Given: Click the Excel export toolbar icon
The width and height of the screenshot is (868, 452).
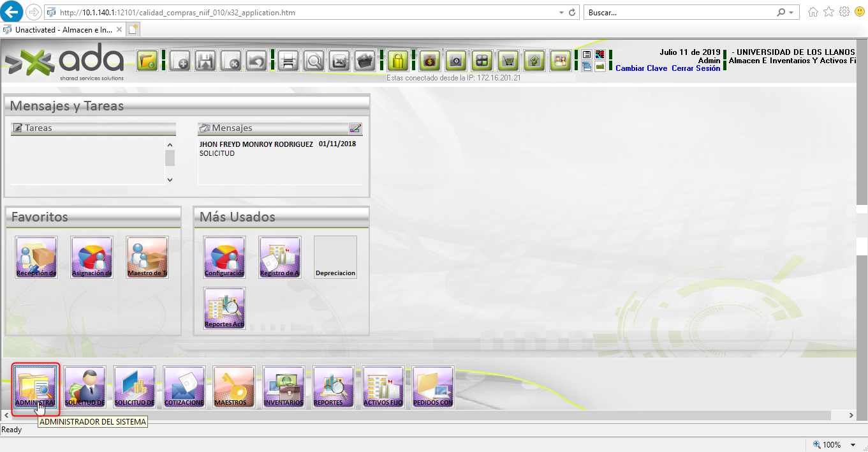Looking at the screenshot, I should 339,61.
